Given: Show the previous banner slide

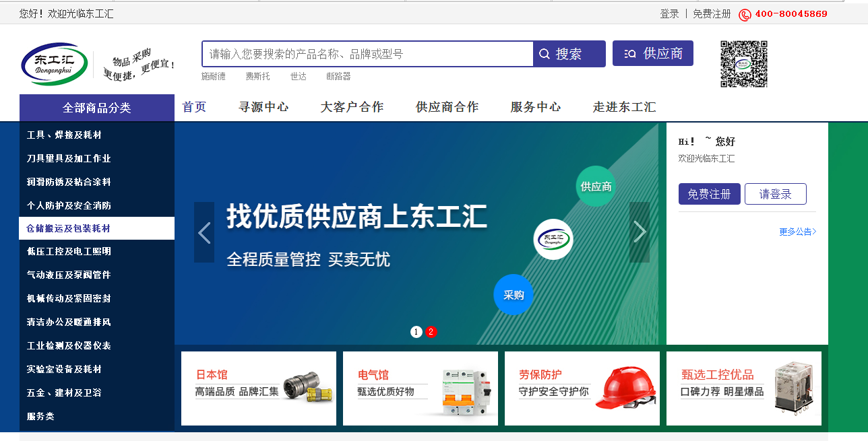Looking at the screenshot, I should 204,232.
